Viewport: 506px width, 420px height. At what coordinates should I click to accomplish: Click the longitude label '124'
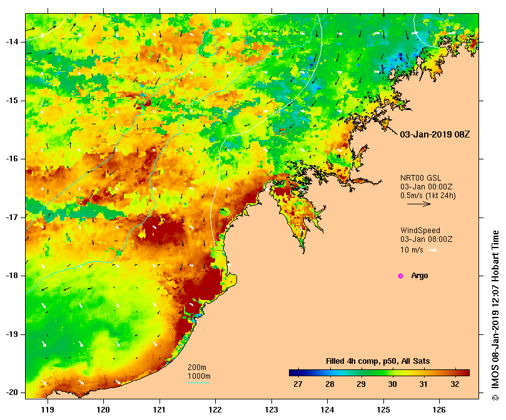[x=327, y=410]
